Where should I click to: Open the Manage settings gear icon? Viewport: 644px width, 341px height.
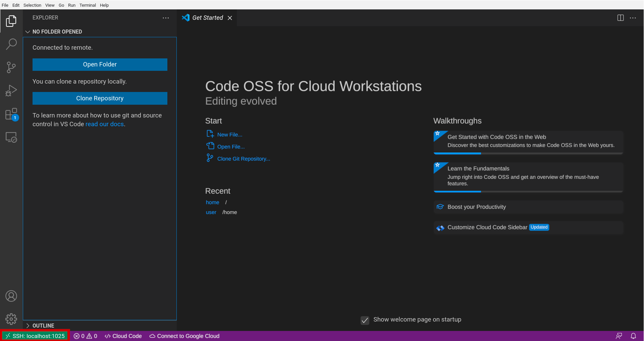pos(11,319)
